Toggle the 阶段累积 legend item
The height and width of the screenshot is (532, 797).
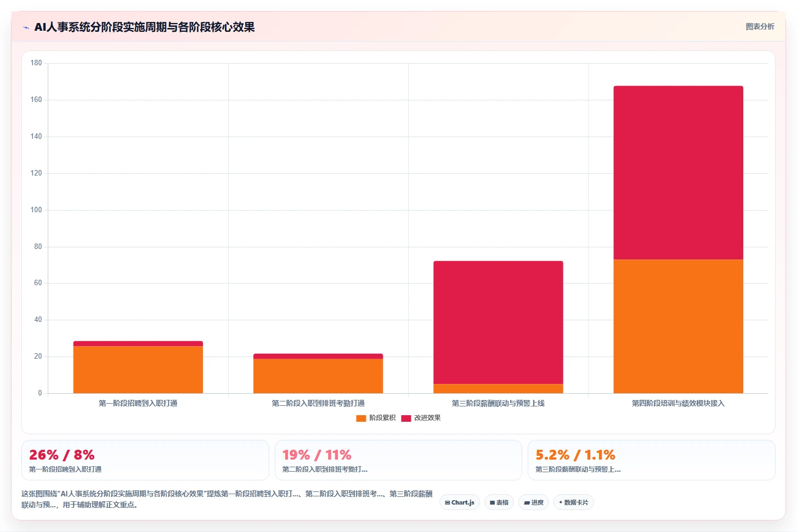376,418
